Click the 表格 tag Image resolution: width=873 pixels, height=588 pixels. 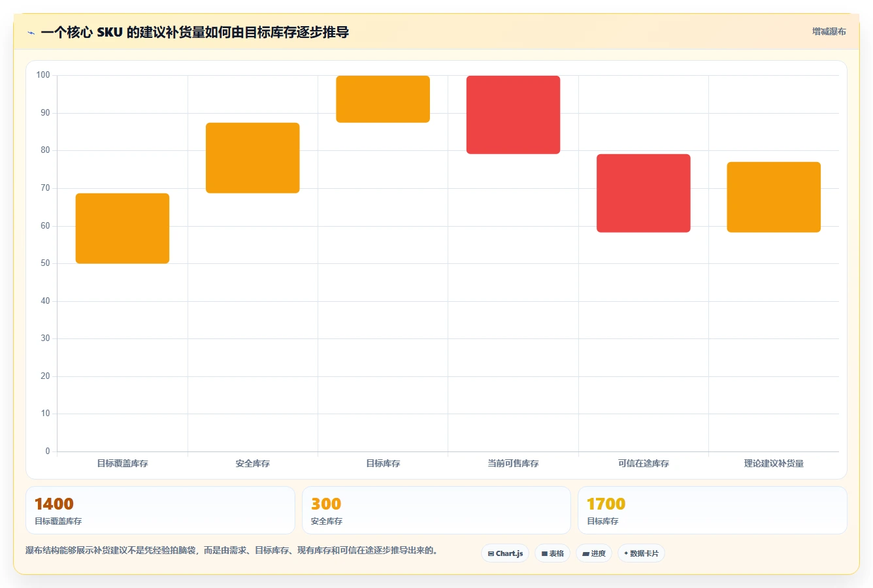[552, 553]
